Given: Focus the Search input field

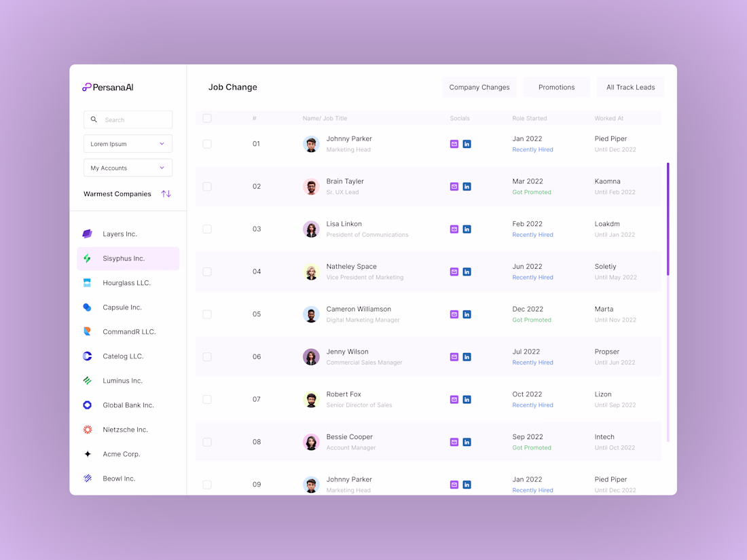Looking at the screenshot, I should tap(128, 119).
